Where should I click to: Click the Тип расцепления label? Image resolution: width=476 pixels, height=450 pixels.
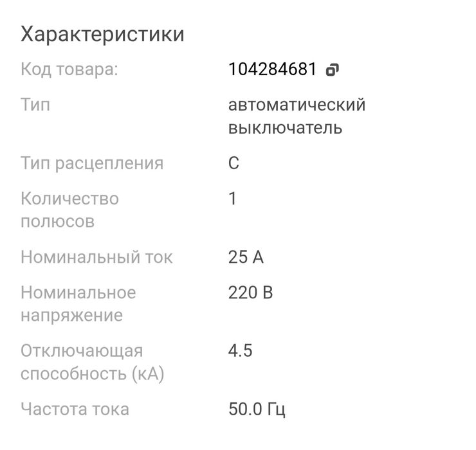[92, 163]
